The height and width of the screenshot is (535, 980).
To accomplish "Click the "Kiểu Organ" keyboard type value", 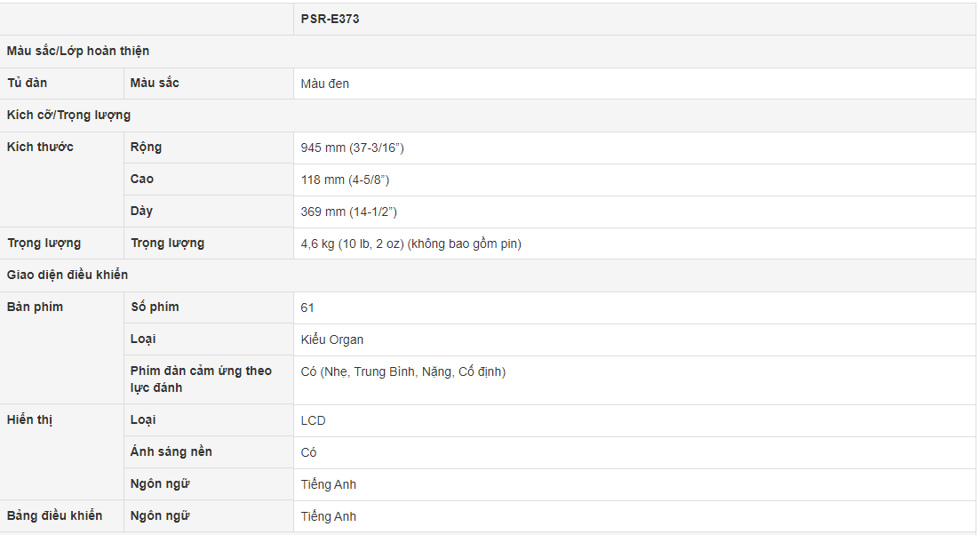I will coord(331,339).
